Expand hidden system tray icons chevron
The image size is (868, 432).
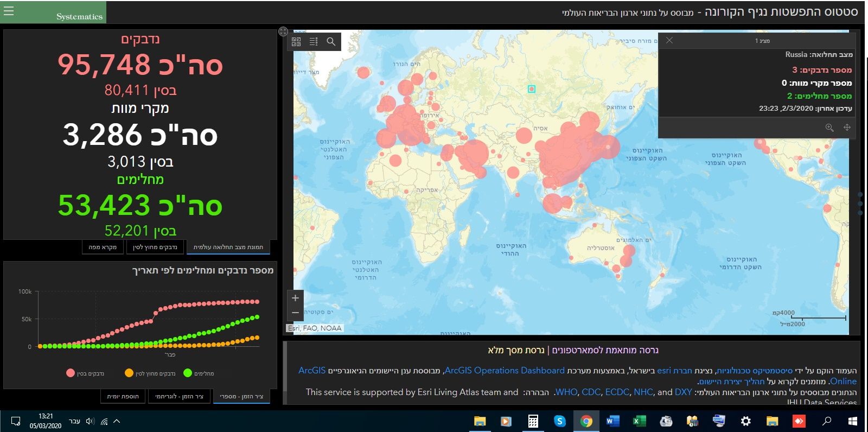[x=117, y=421]
